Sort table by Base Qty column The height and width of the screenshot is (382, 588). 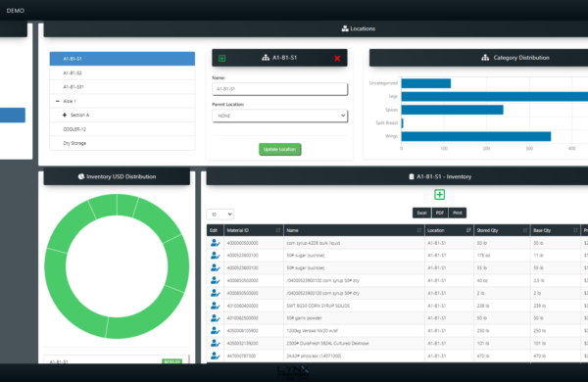coord(556,230)
